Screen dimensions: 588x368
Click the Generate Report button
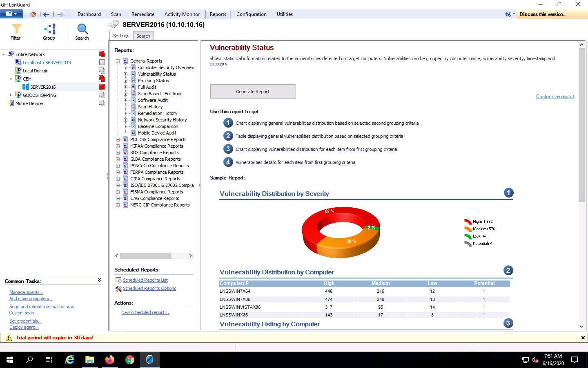click(x=253, y=92)
